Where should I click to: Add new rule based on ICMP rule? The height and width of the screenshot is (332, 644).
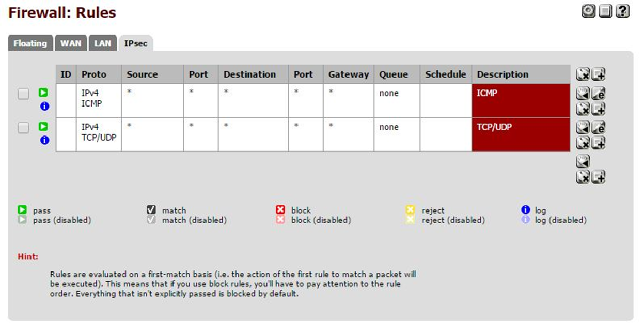[599, 109]
